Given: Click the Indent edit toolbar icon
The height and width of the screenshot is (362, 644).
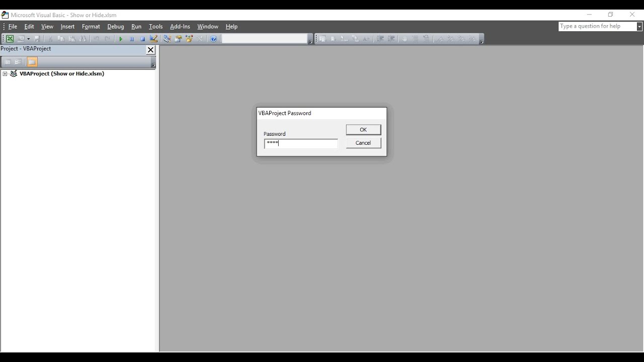Looking at the screenshot, I should [380, 39].
